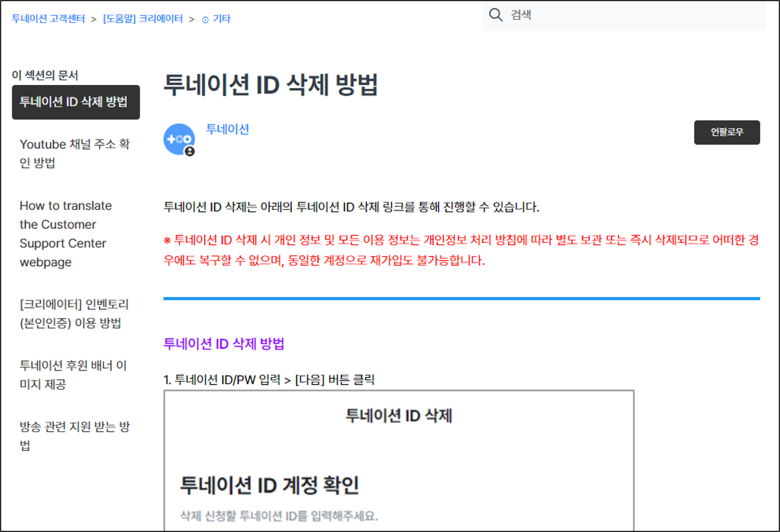780x532 pixels.
Task: Click the red warning notice text
Action: click(x=461, y=250)
